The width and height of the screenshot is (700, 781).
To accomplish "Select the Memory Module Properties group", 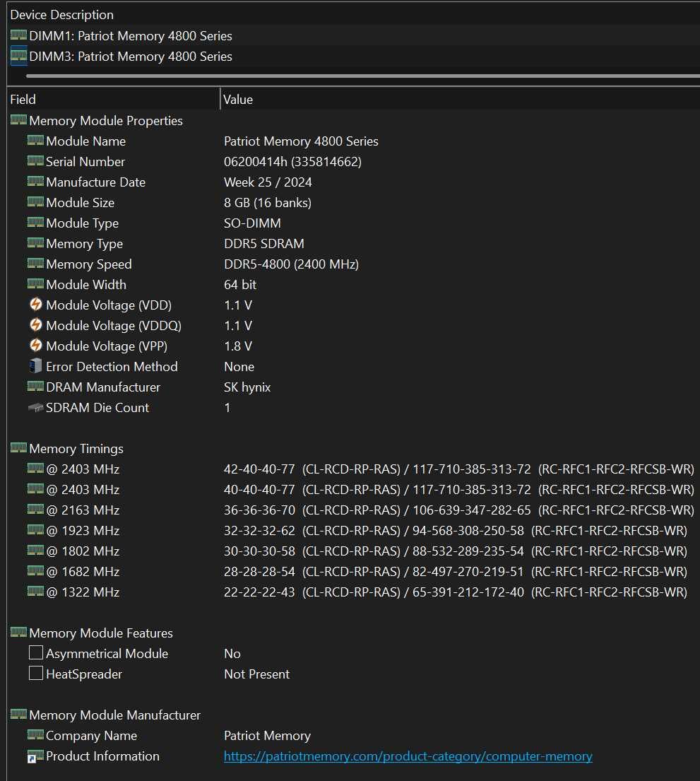I will (x=105, y=121).
